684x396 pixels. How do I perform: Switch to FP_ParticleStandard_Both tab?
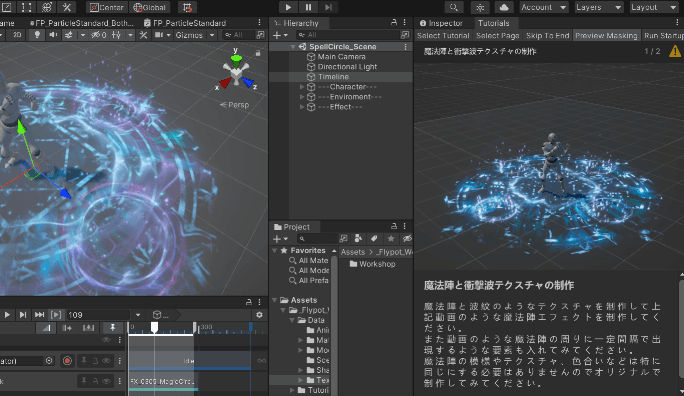coord(82,23)
